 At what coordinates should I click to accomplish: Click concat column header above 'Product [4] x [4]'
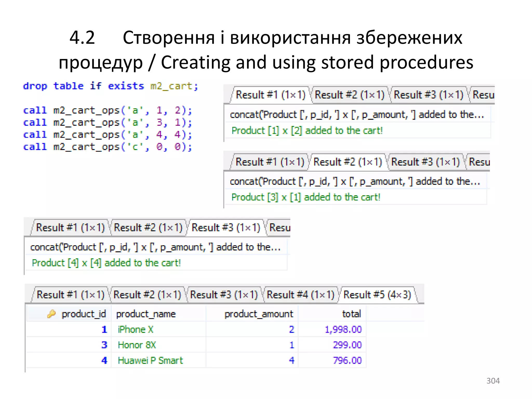point(156,247)
